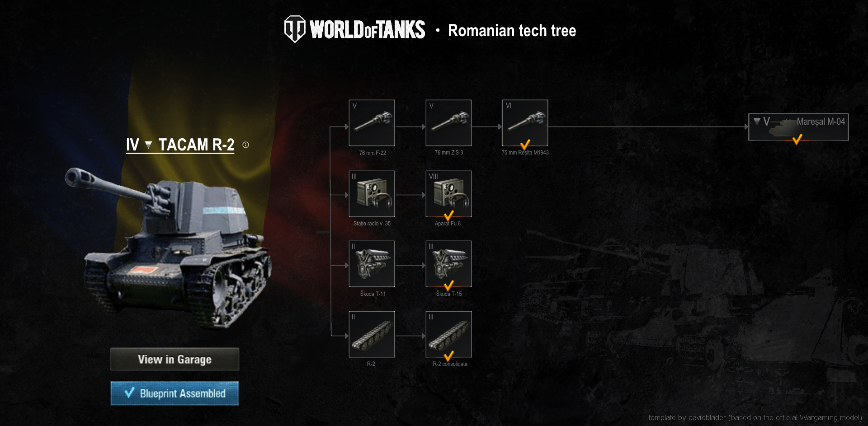Select the 75 mm Reșița M1943 gun

pos(525,123)
